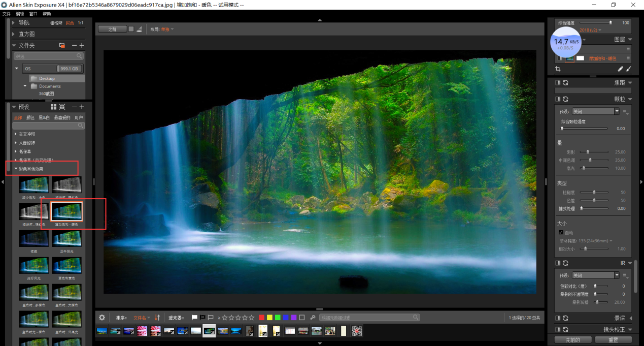
Task: Filter by the red color label
Action: (x=262, y=318)
